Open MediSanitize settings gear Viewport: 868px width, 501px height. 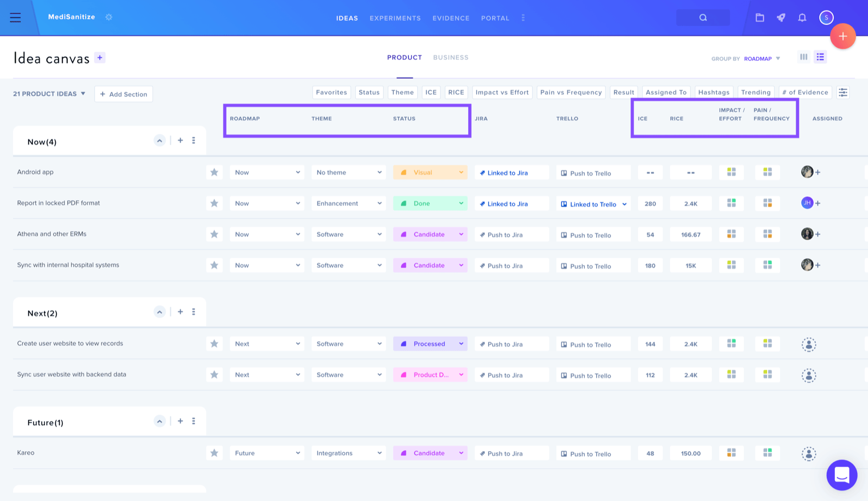tap(108, 17)
